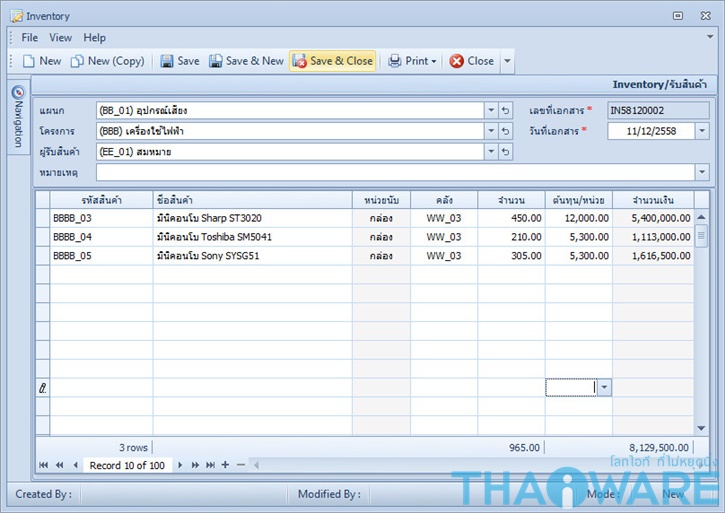Open the โครงการ dropdown arrow
The height and width of the screenshot is (513, 725).
pos(491,131)
